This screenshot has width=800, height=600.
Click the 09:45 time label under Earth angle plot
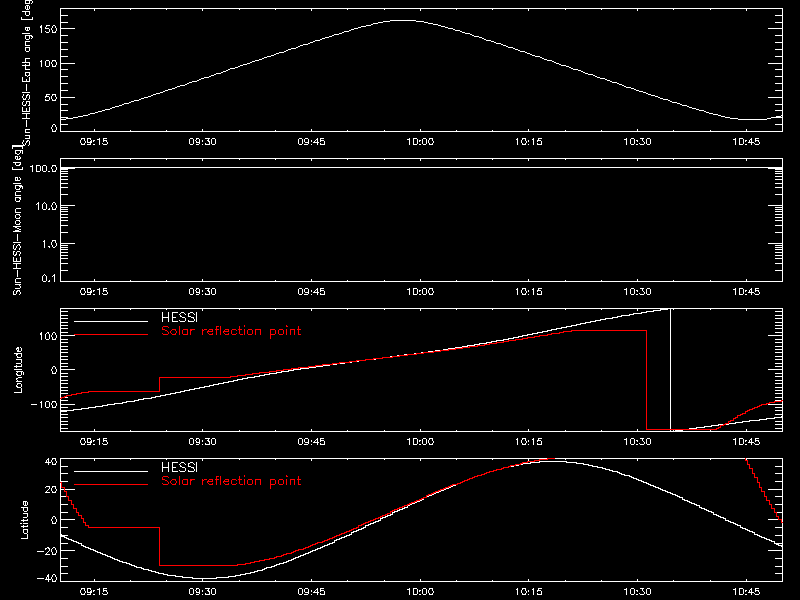[x=311, y=142]
